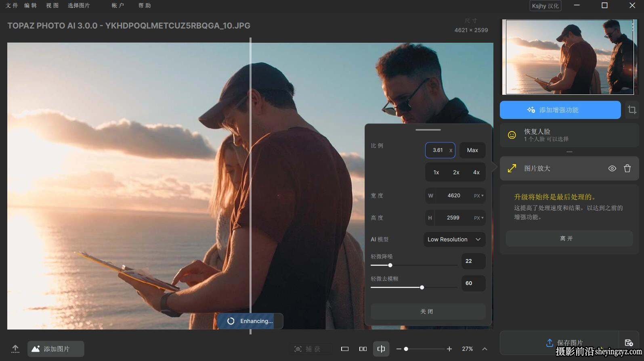Image resolution: width=644 pixels, height=361 pixels.
Task: Adjust the 轻微去模糊 slider handle
Action: [422, 288]
